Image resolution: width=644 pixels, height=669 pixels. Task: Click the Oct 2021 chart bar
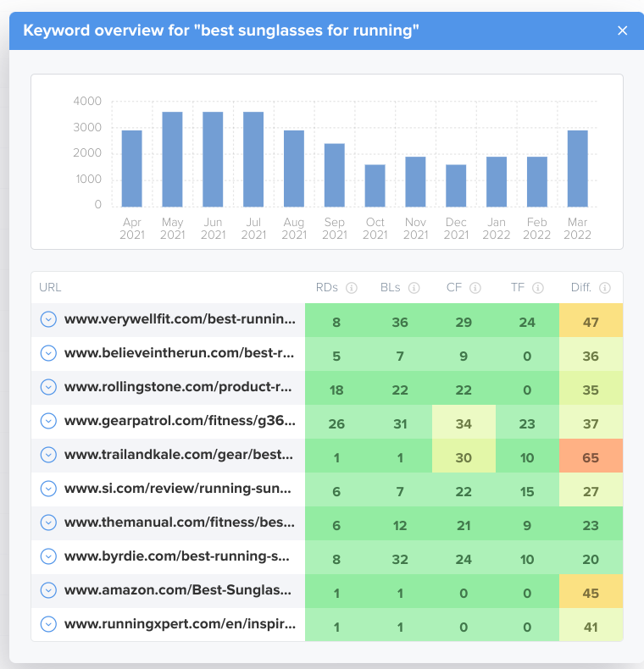(x=375, y=185)
